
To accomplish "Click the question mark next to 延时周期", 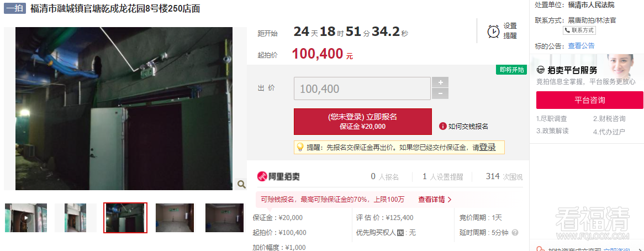I will [515, 233].
